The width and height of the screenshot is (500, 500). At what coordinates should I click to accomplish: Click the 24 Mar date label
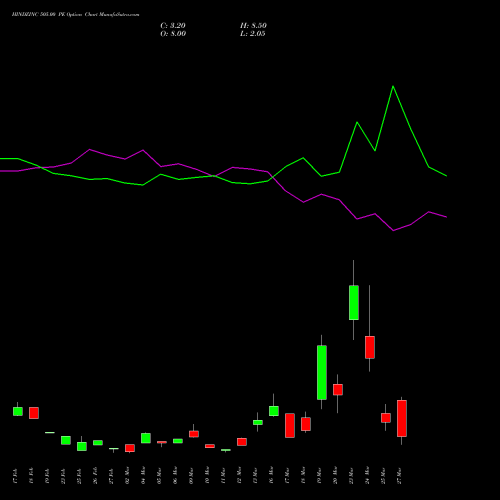[368, 476]
